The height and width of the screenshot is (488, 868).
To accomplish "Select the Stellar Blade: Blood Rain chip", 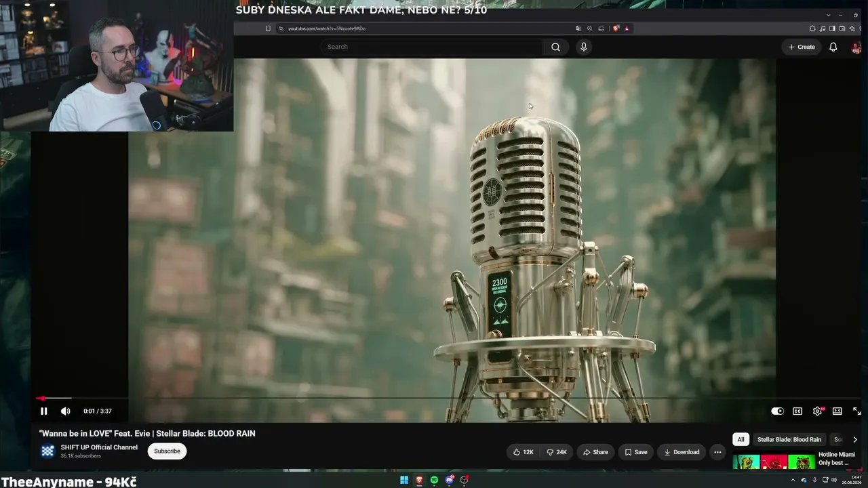I will pos(789,439).
